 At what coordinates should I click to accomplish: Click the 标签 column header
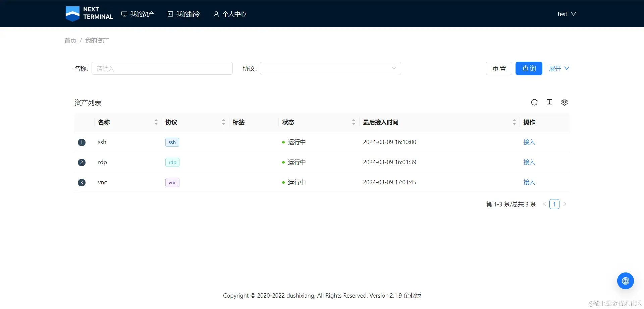click(x=238, y=122)
